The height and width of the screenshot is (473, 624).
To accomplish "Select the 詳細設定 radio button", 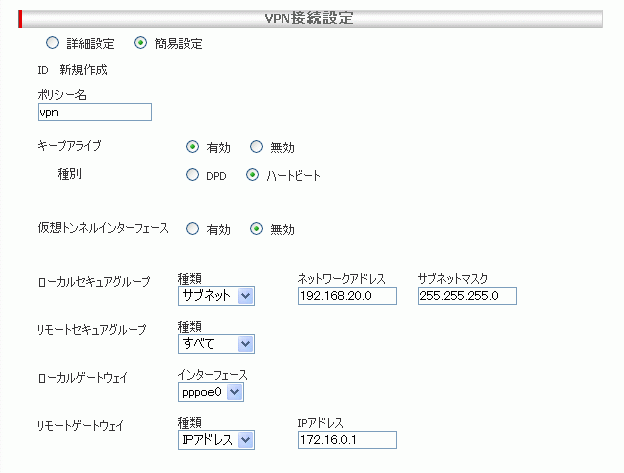I will point(52,43).
